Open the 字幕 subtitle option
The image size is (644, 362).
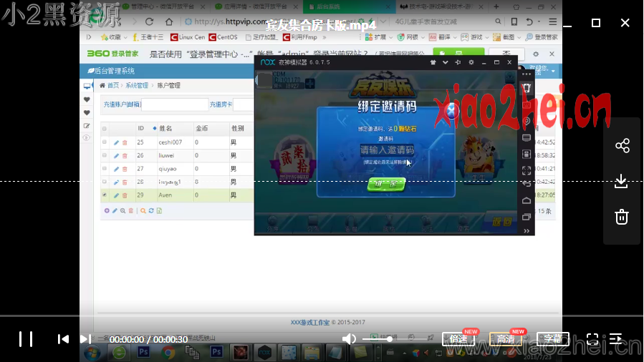pos(553,339)
